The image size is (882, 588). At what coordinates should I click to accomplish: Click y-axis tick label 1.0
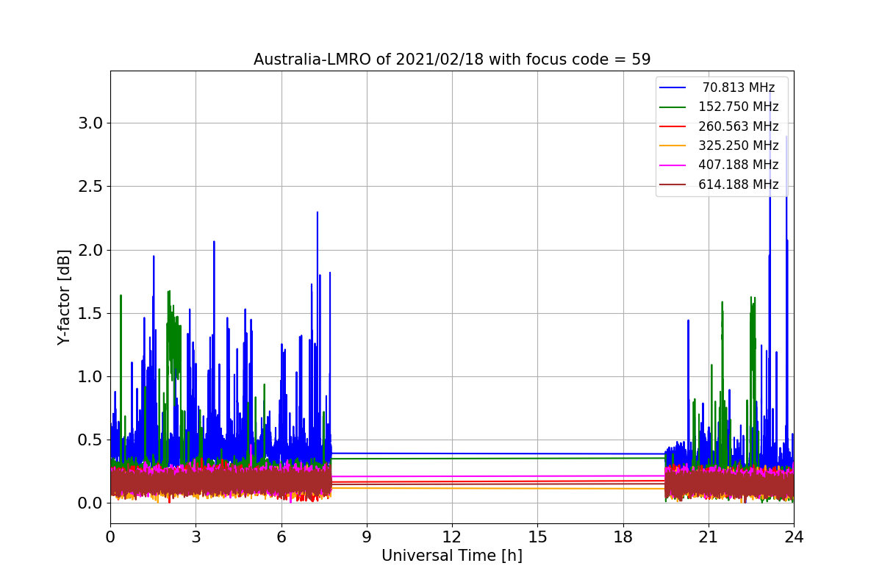pos(90,377)
